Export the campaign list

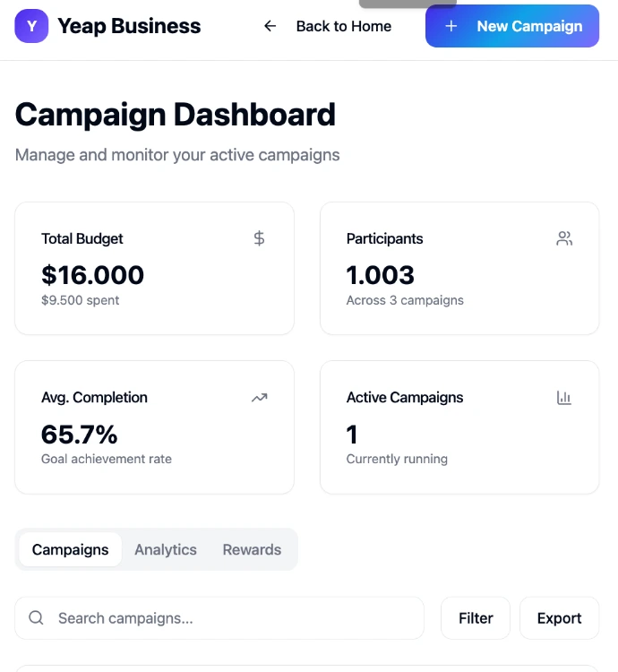559,618
